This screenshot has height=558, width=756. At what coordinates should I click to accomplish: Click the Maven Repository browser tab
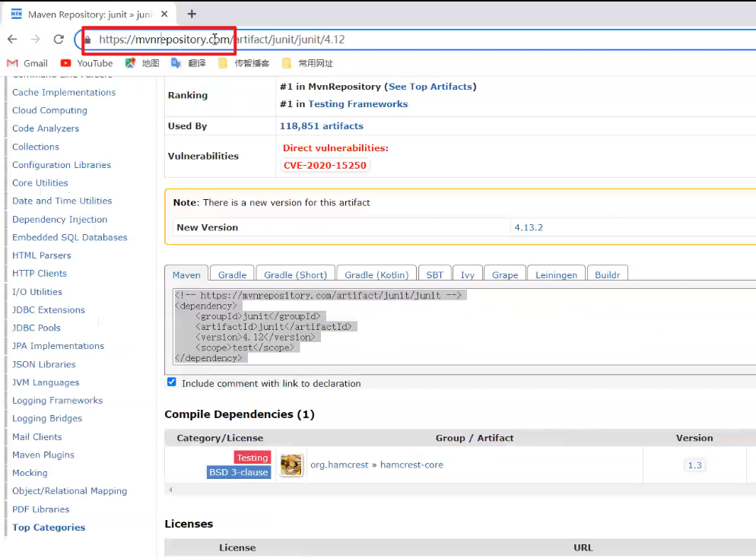coord(89,14)
